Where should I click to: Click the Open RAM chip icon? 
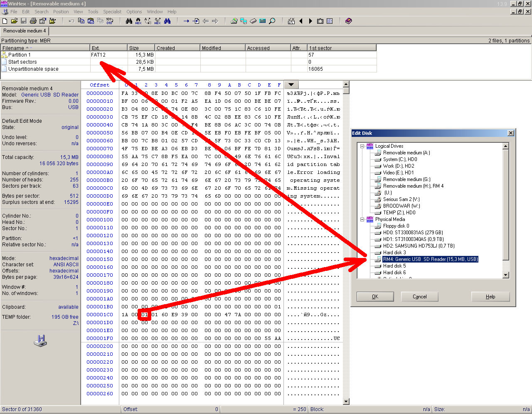(253, 21)
